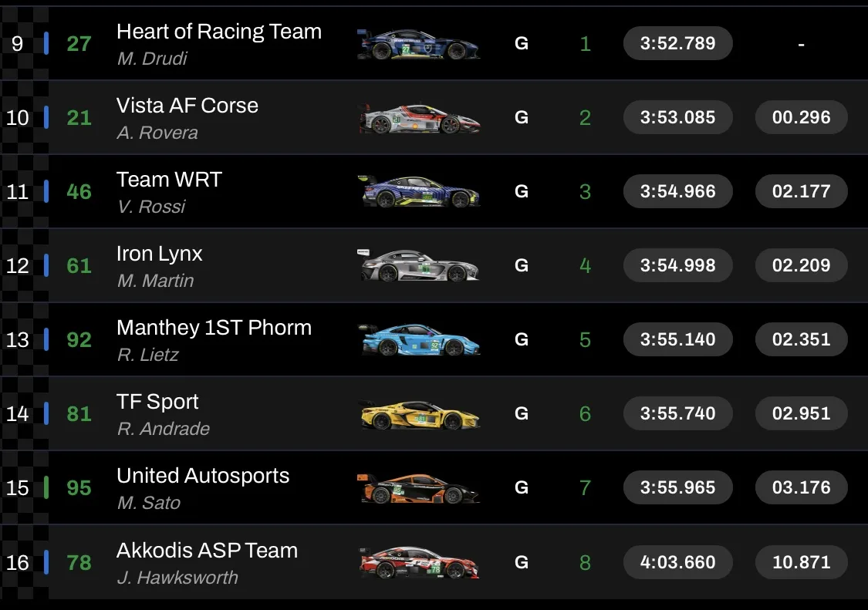Select the G class label for TF Sport
The image size is (868, 610).
[x=522, y=414]
